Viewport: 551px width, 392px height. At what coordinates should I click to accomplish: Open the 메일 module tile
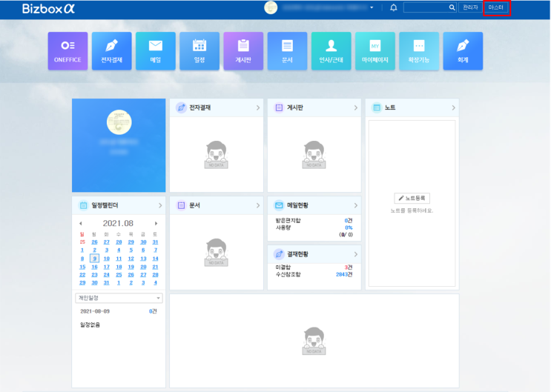156,51
